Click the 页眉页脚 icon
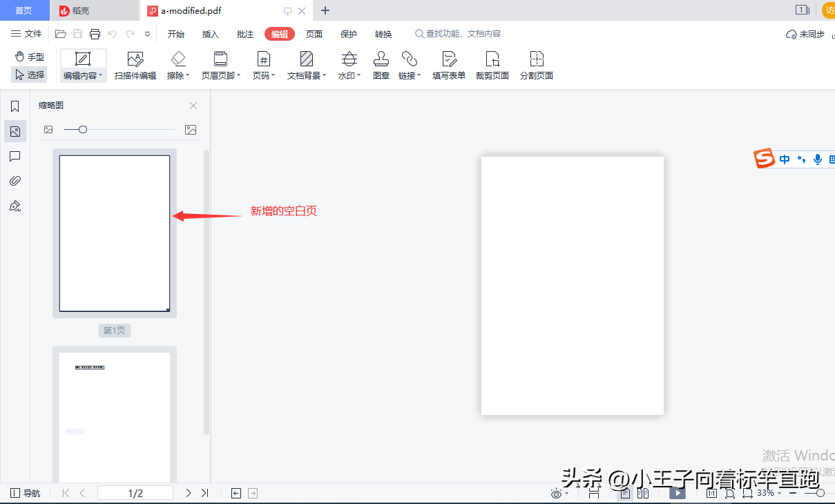Image resolution: width=835 pixels, height=504 pixels. 220,59
